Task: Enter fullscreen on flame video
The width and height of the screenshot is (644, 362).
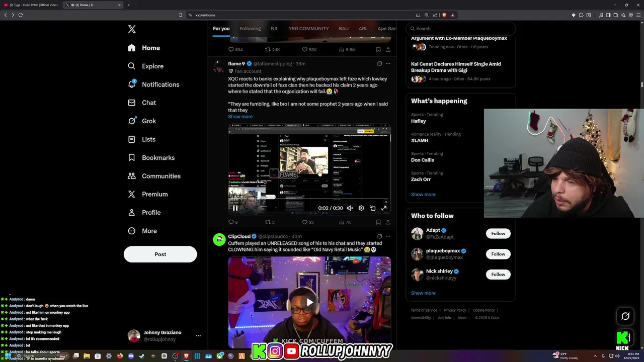Action: coord(384,208)
